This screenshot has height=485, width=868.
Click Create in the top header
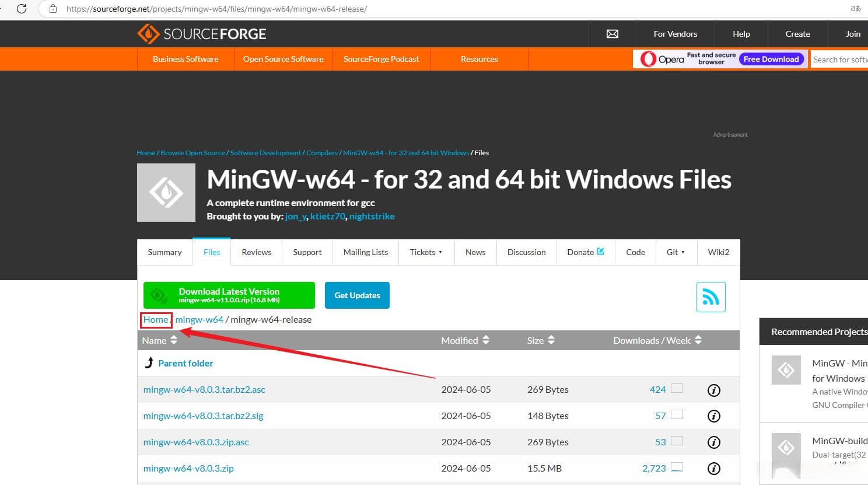point(797,34)
